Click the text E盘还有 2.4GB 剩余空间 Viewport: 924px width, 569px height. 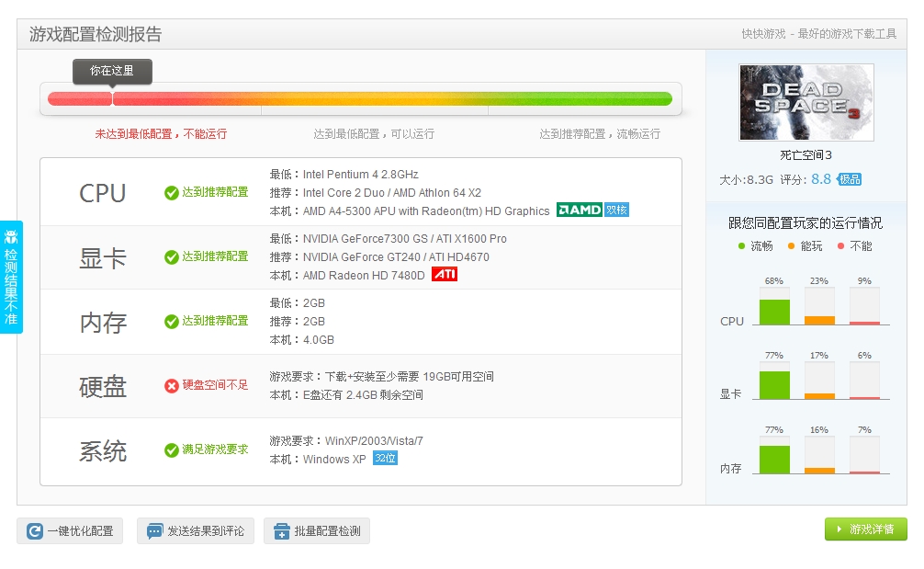point(363,394)
